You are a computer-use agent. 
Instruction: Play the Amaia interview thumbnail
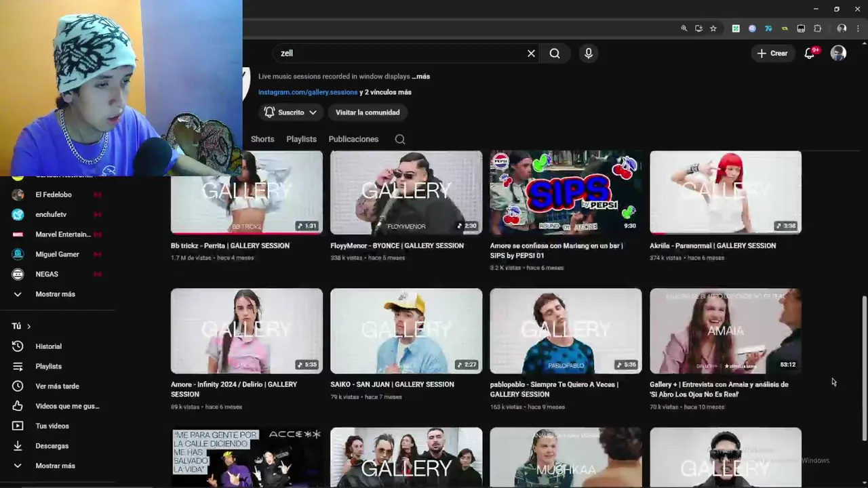[x=726, y=331]
